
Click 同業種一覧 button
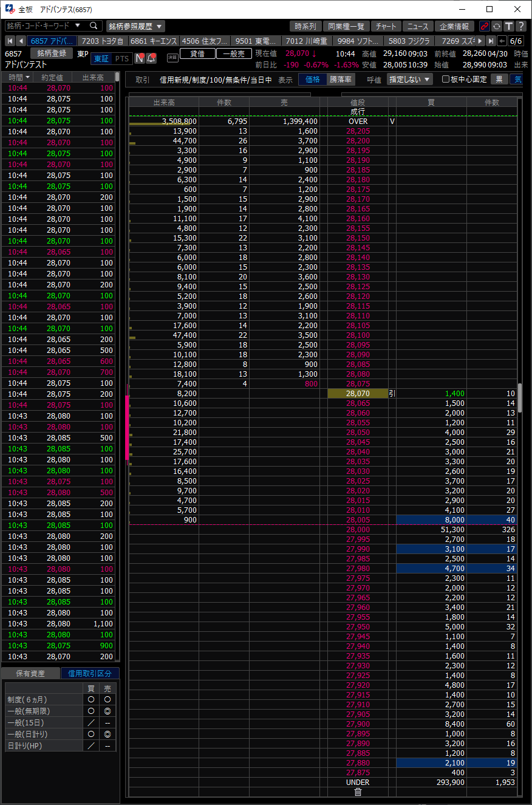click(346, 26)
